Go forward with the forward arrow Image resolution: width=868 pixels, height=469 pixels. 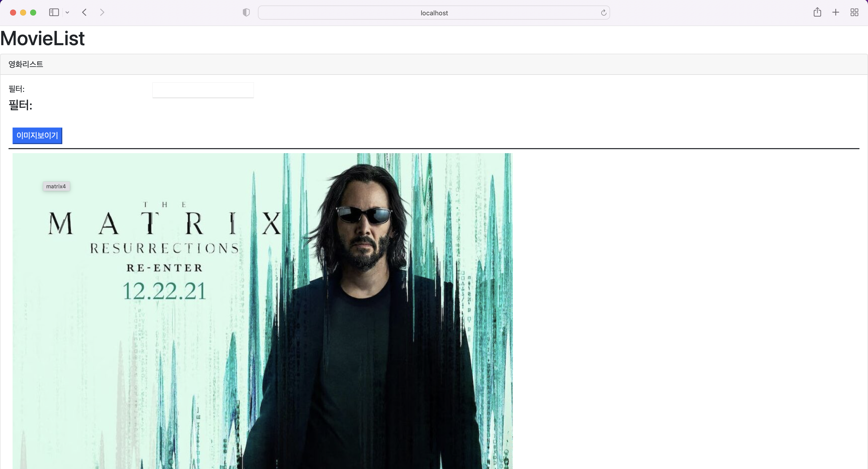point(102,13)
